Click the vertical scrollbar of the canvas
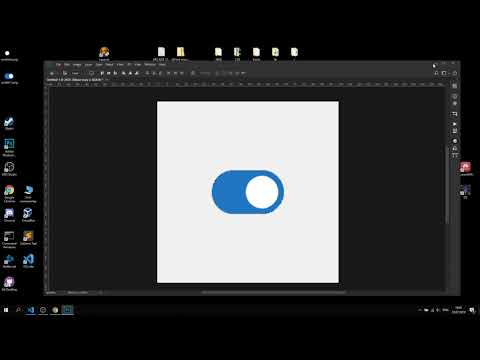The height and width of the screenshot is (360, 480). point(447,185)
